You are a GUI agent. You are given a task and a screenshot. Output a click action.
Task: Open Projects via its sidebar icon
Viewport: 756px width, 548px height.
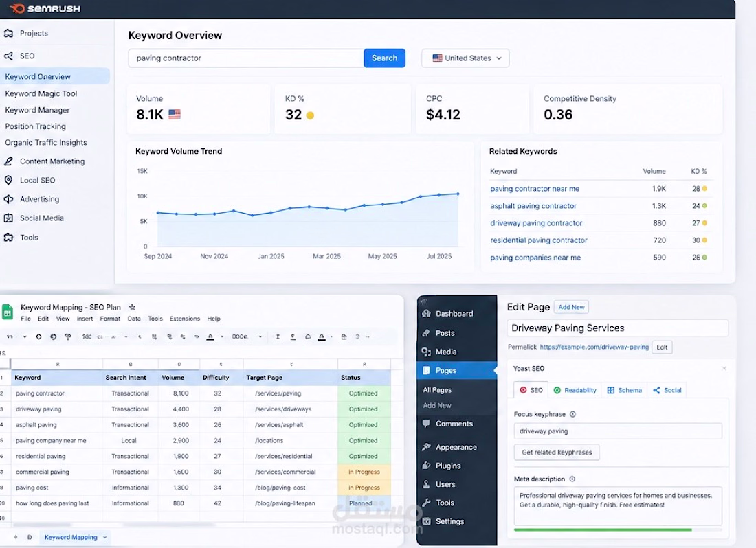coord(8,33)
